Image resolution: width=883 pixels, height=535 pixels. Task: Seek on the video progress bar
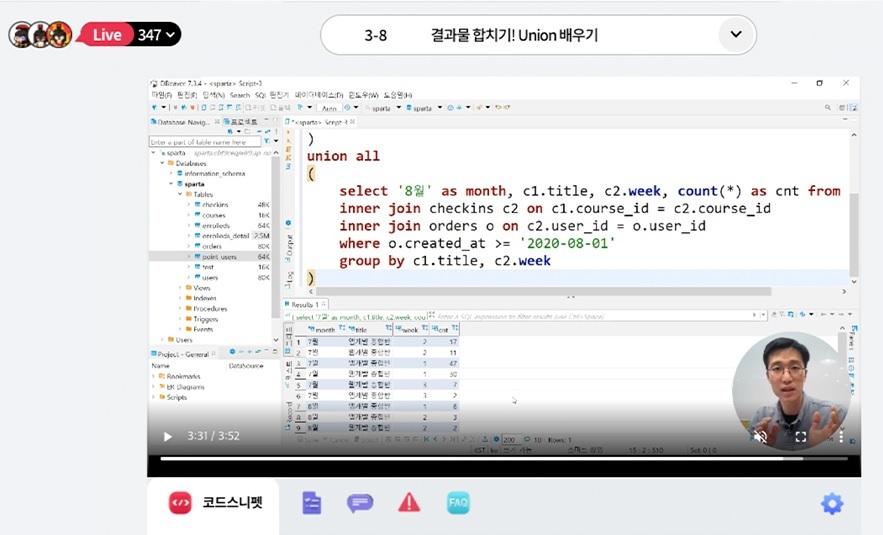click(x=504, y=458)
